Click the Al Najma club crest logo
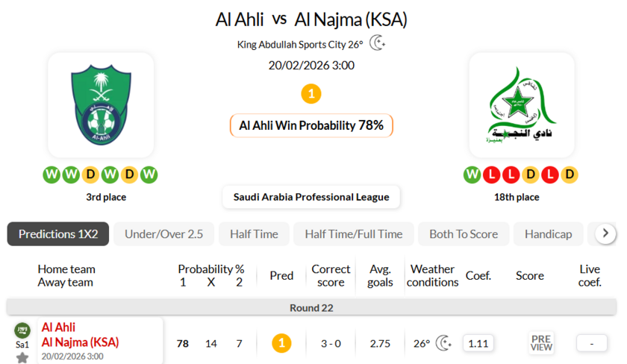This screenshot has width=627, height=364. [522, 103]
